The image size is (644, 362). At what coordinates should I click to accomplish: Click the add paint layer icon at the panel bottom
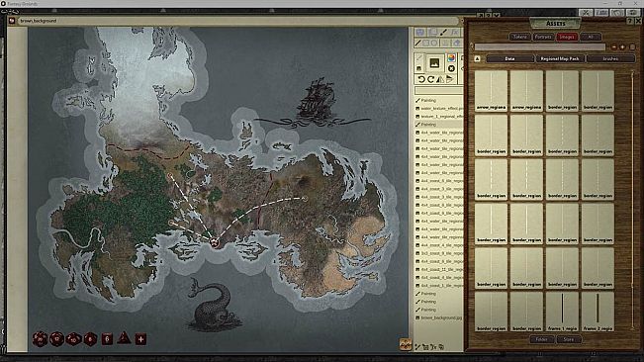click(x=417, y=347)
